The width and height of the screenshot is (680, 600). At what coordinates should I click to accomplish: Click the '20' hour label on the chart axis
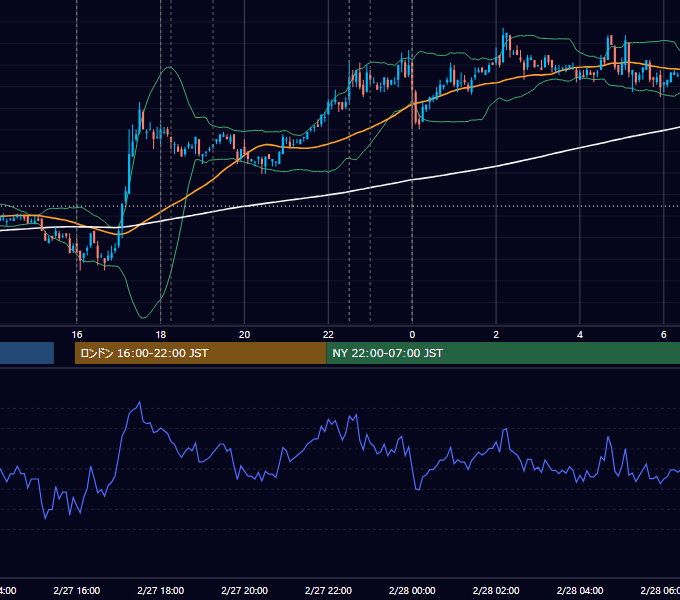click(245, 334)
